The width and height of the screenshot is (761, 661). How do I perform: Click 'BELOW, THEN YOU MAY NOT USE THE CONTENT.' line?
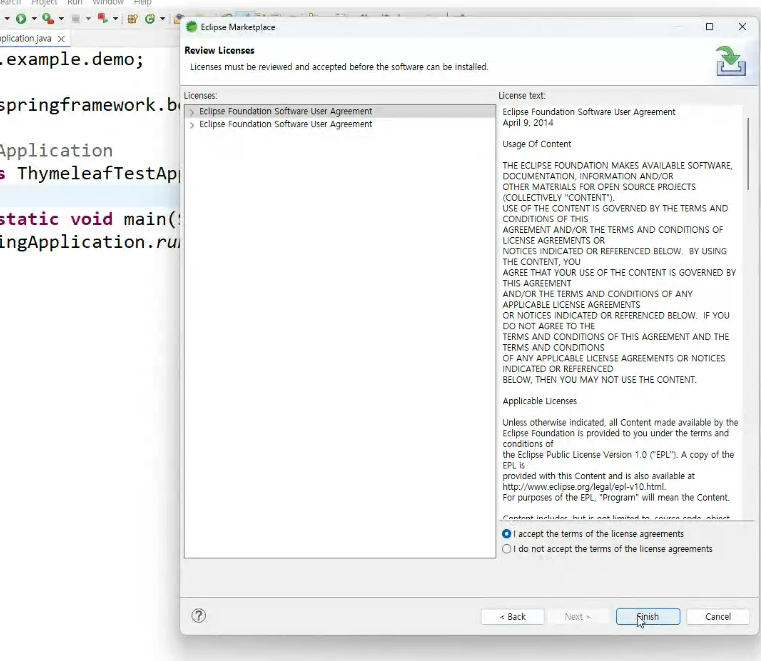coord(599,380)
